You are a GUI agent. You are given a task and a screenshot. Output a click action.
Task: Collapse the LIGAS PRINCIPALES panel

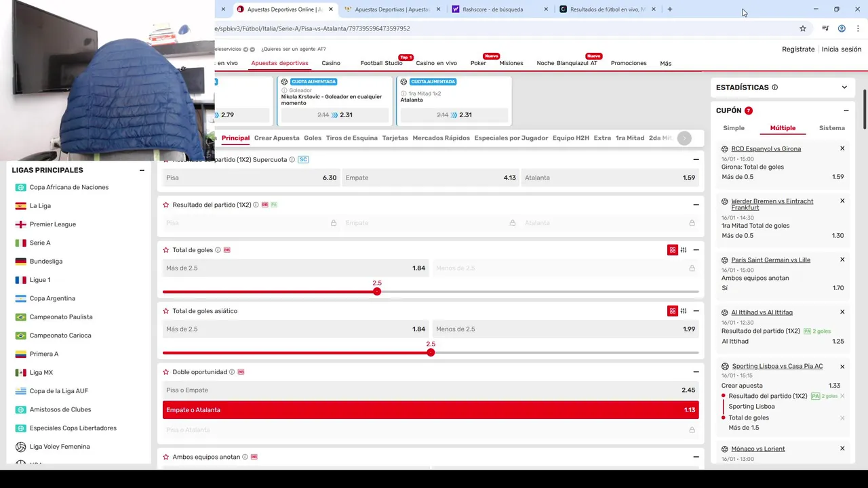[142, 170]
